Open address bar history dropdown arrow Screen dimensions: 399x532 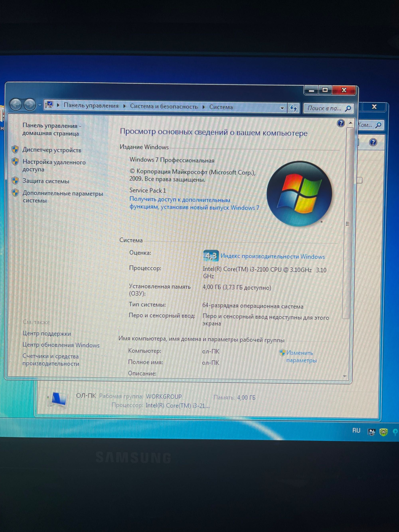click(282, 108)
